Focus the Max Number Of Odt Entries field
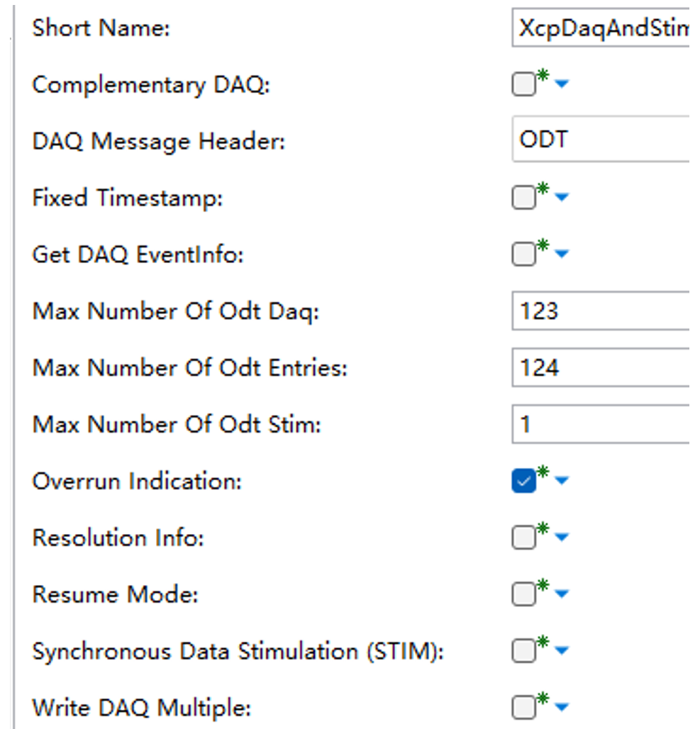Viewport: 700px width, 729px height. pyautogui.click(x=601, y=367)
